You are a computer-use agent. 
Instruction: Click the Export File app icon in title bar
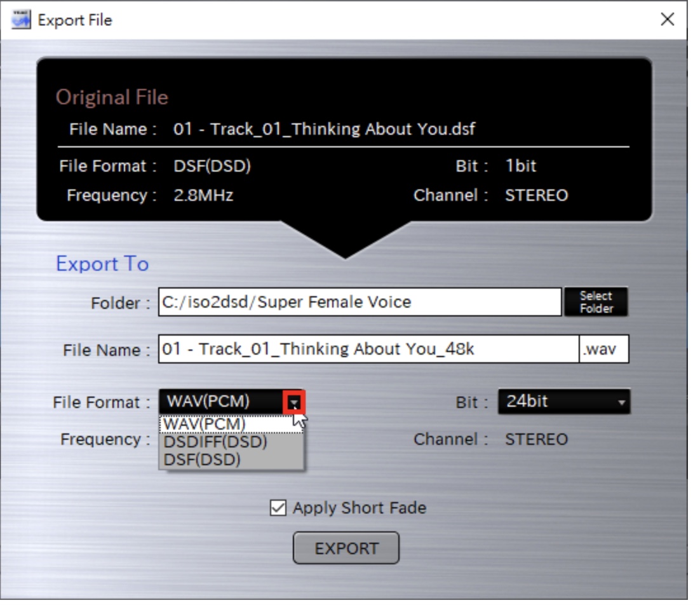pyautogui.click(x=21, y=20)
